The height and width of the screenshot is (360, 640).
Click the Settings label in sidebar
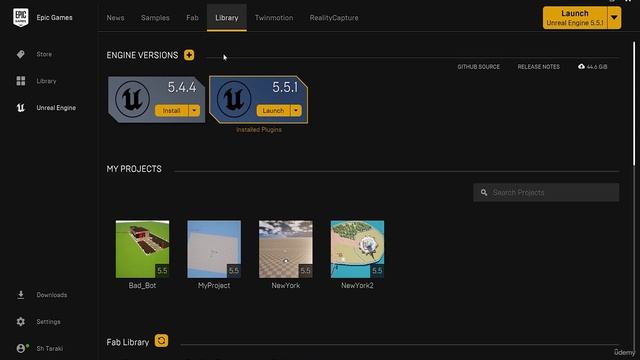(48, 322)
